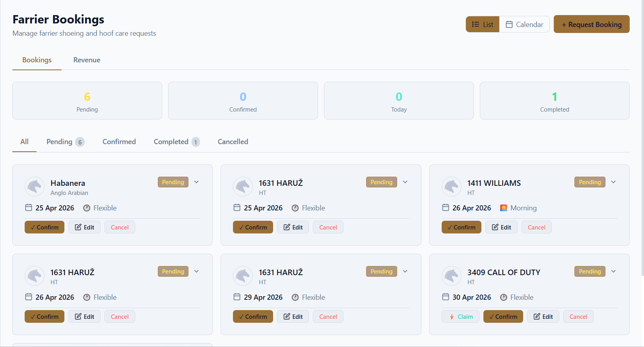Click the "Farrier Bookings" page heading
The image size is (644, 347).
point(58,19)
